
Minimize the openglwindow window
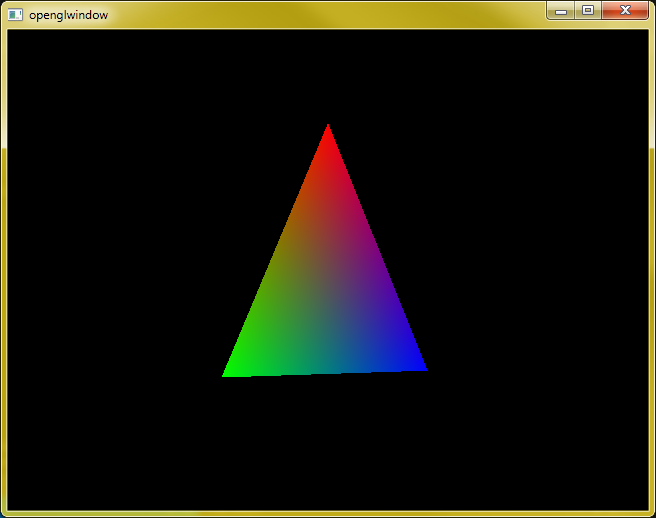pos(561,10)
